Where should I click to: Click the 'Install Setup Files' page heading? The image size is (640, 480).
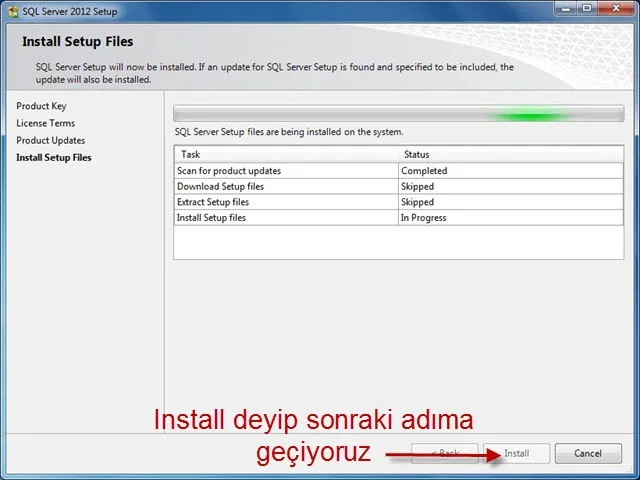(x=78, y=41)
